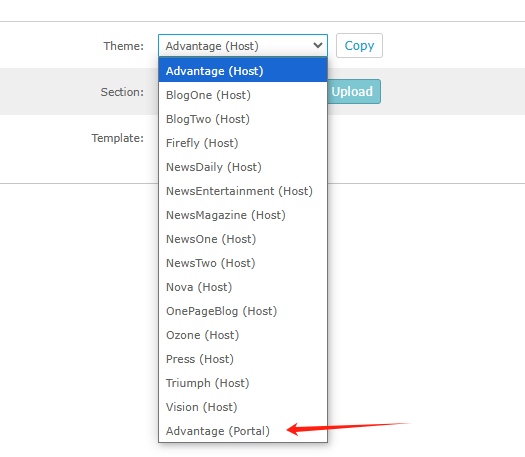Image resolution: width=525 pixels, height=457 pixels.
Task: Select NewsTwo (Host) option
Action: [x=243, y=263]
